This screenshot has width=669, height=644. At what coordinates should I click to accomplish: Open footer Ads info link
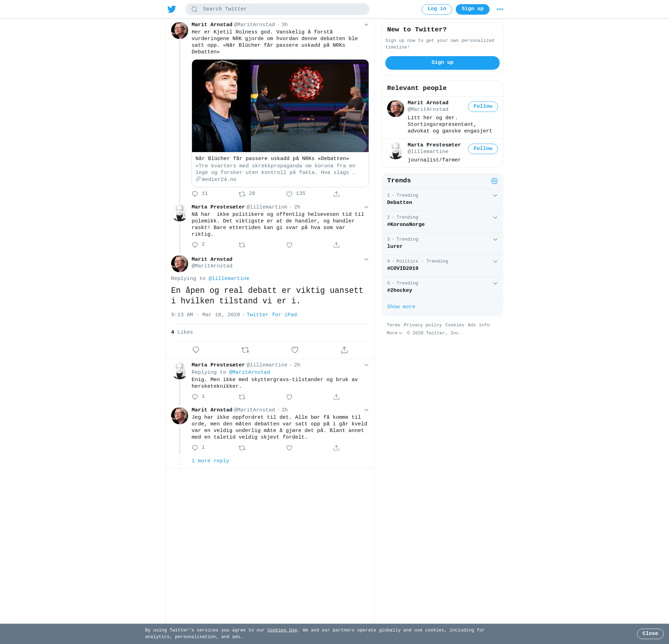pyautogui.click(x=478, y=325)
